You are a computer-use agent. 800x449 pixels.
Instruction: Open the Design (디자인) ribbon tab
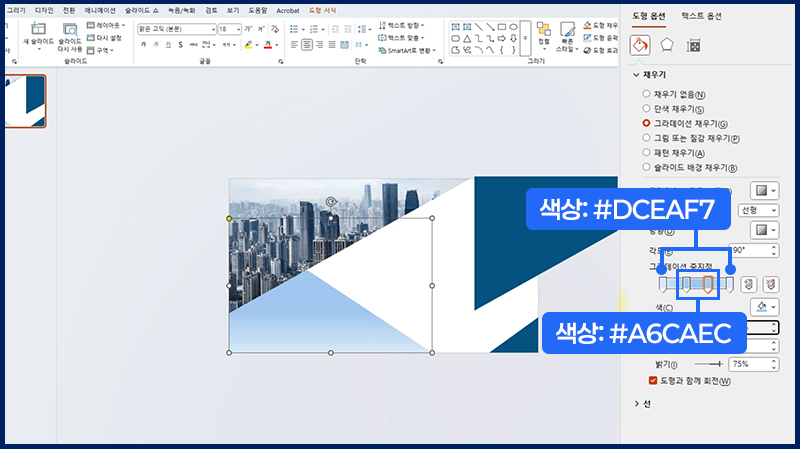(x=44, y=10)
